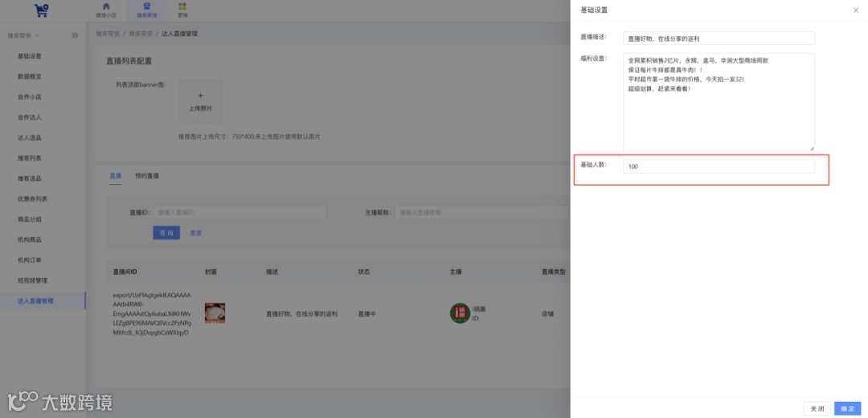868x418 pixels.
Task: Click the 重置 link
Action: pos(196,233)
